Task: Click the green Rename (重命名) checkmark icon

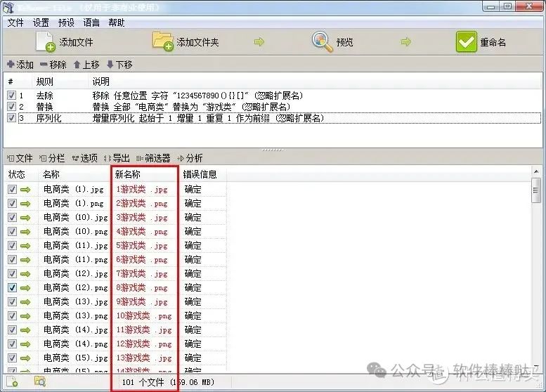Action: coord(467,41)
